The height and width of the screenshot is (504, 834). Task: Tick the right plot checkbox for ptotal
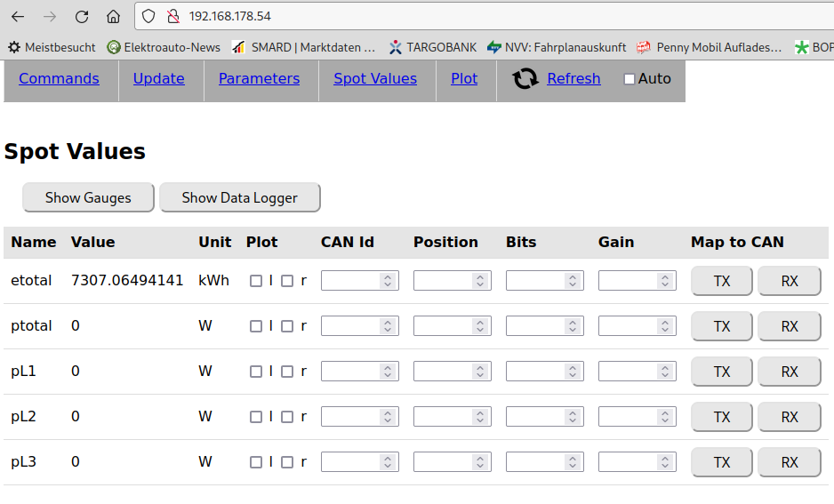(x=287, y=326)
